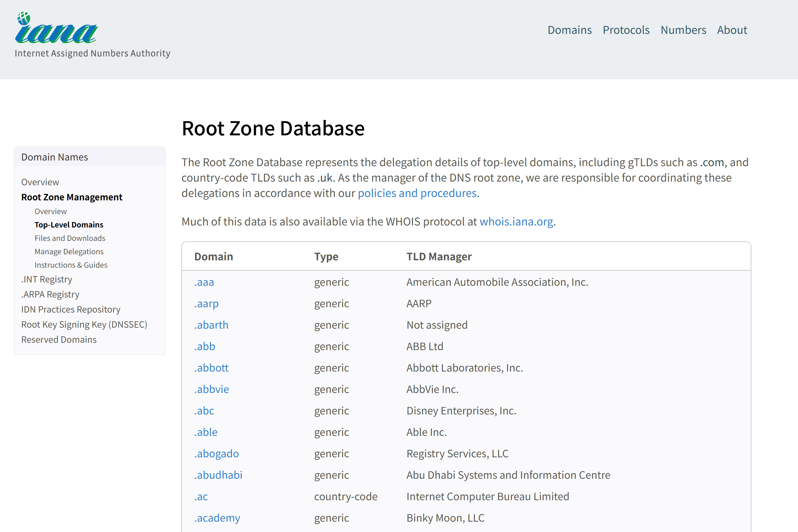Click the 'AbbVie Inc.' manager cell
The height and width of the screenshot is (532, 798).
(x=432, y=389)
